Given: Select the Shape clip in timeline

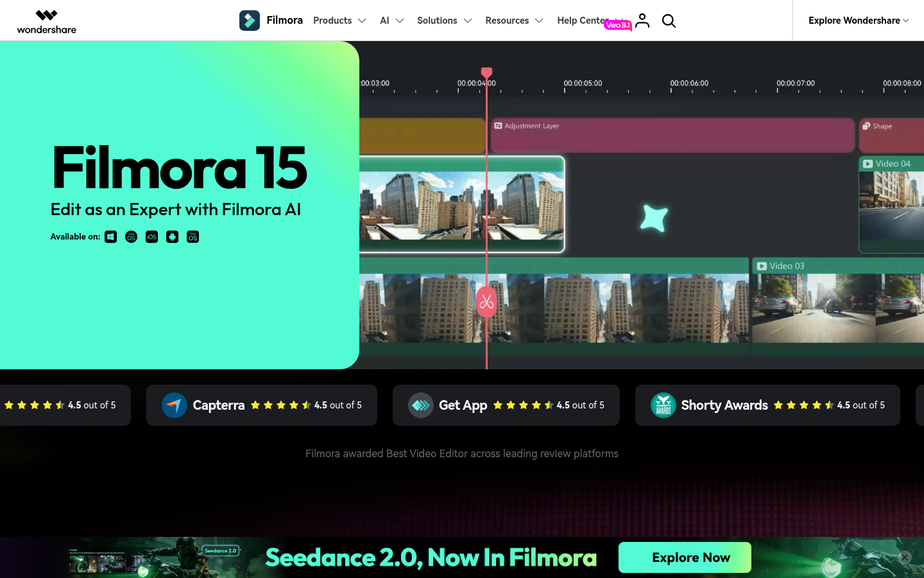Looking at the screenshot, I should 891,135.
